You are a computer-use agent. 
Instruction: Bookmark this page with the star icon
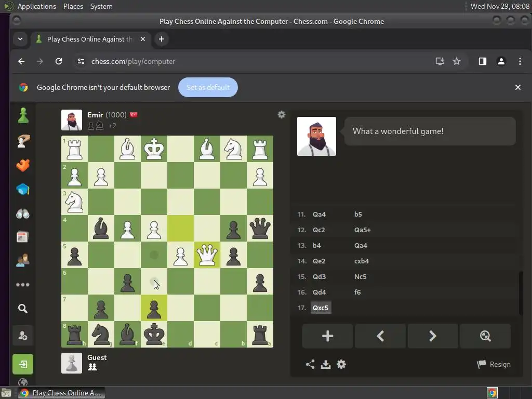coord(457,61)
